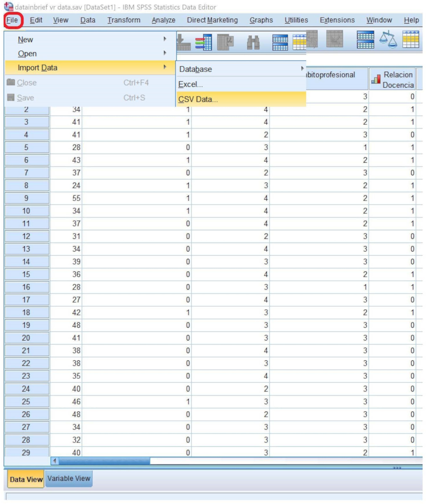Click bar chart icon beside Relacion Docencia
The height and width of the screenshot is (504, 426).
[376, 79]
